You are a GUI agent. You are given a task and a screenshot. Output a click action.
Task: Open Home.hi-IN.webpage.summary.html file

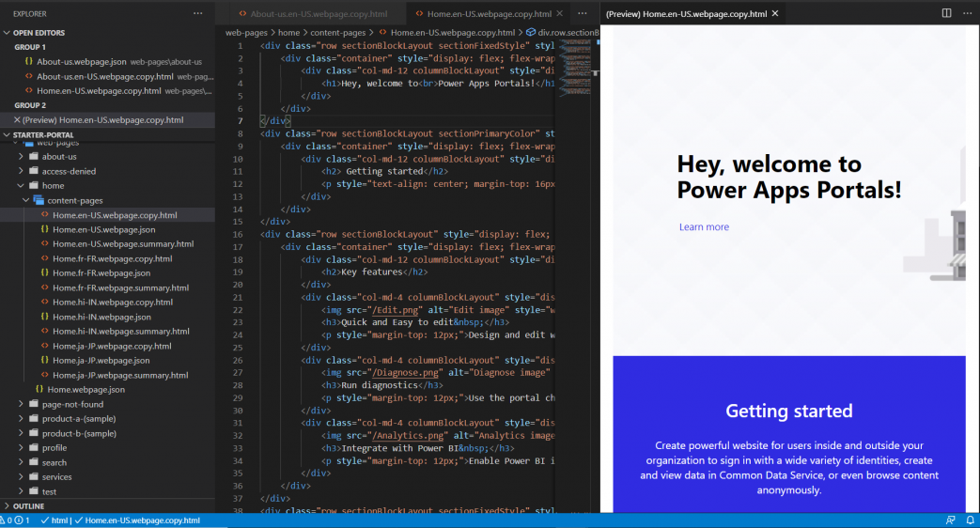pos(120,331)
